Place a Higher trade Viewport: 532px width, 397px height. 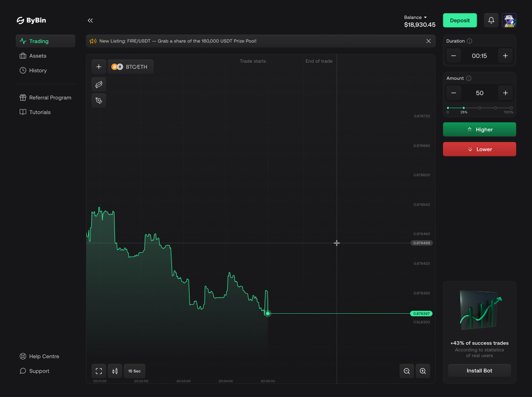(479, 129)
